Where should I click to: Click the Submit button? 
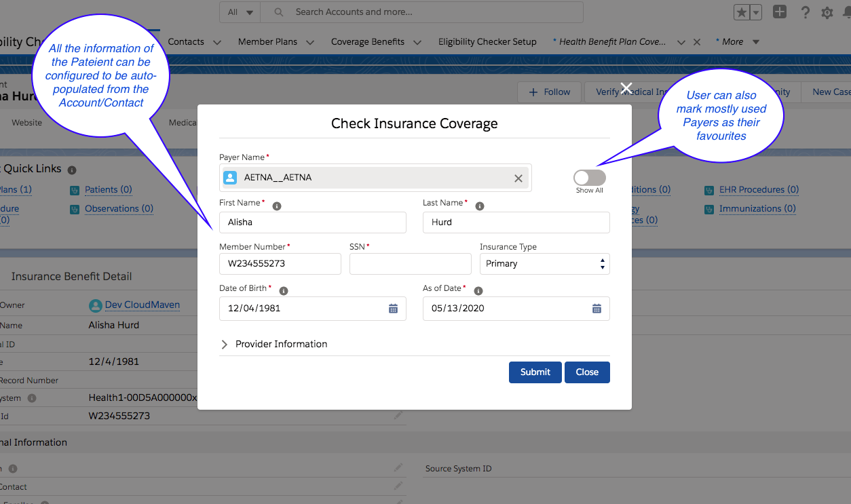click(x=535, y=372)
